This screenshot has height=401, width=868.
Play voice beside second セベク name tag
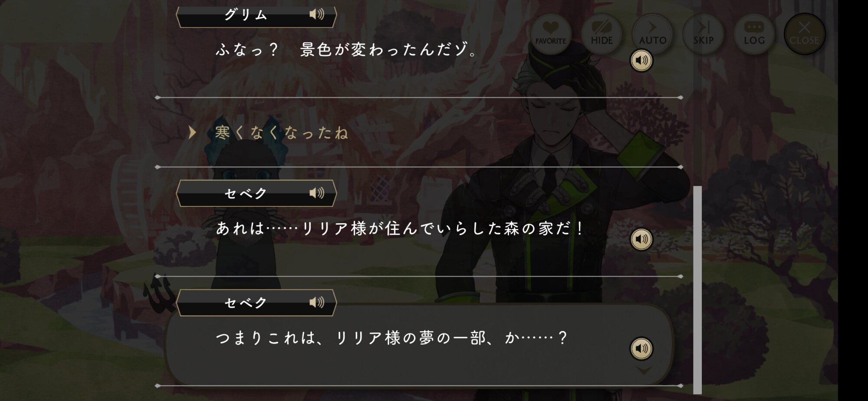coord(316,302)
